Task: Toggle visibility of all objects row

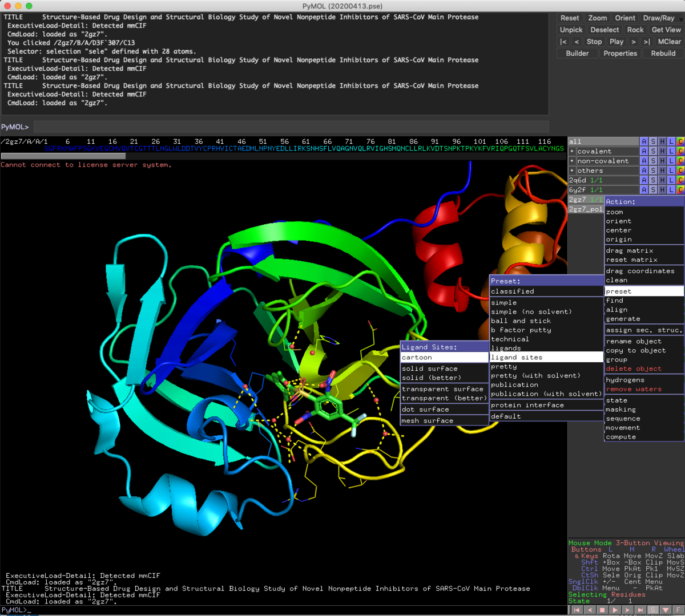Action: (x=603, y=141)
